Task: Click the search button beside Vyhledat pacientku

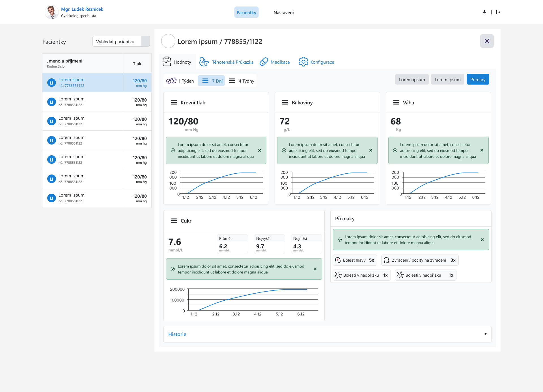Action: pyautogui.click(x=146, y=42)
